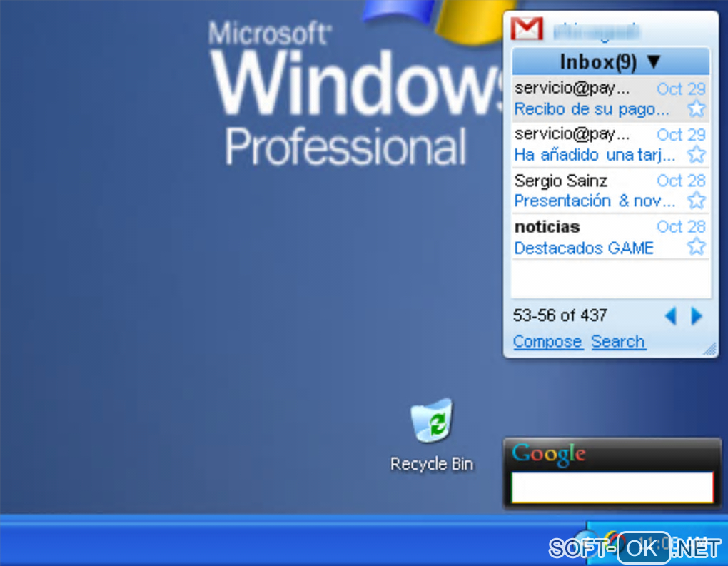Focus the Google search gadget input
Viewport: 728px width, 566px height.
[612, 487]
